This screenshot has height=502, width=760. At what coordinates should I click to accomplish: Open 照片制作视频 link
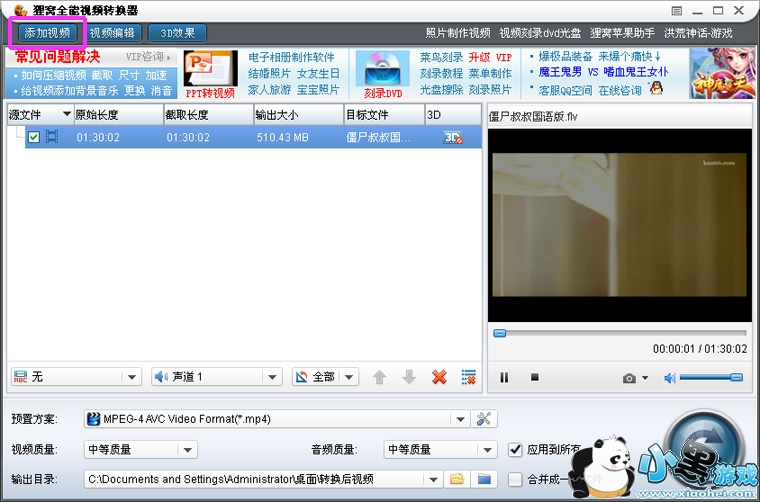[x=458, y=33]
